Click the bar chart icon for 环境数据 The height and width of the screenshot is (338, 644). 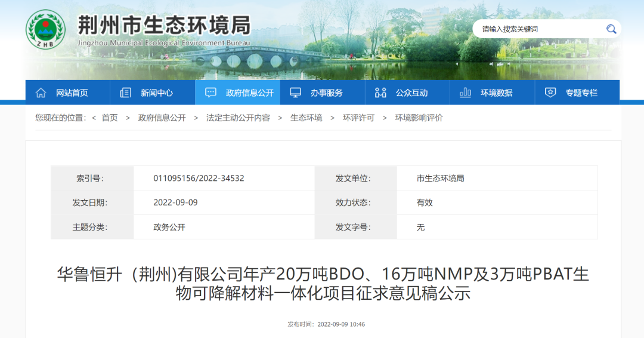click(x=466, y=93)
